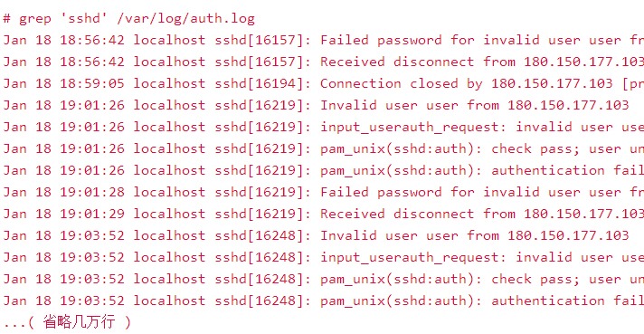Viewport: 644px width, 334px height.
Task: Click the 19:03:52 Invalid user line
Action: 317,236
